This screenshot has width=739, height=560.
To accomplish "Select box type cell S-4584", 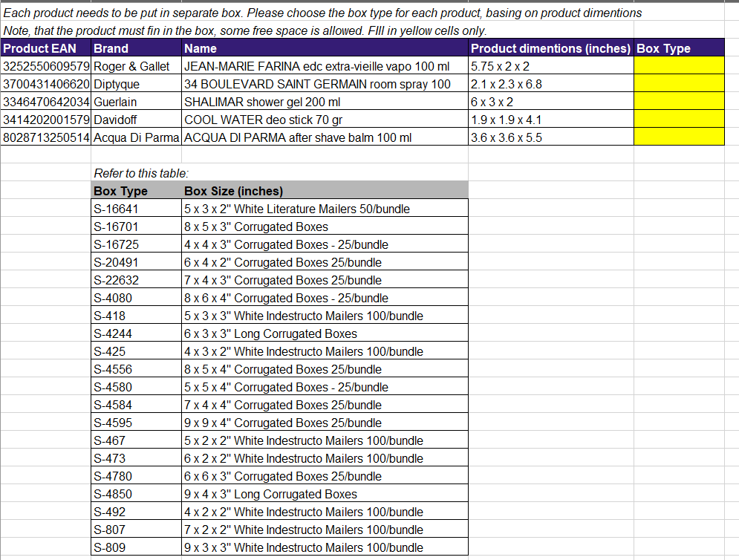I will [136, 405].
